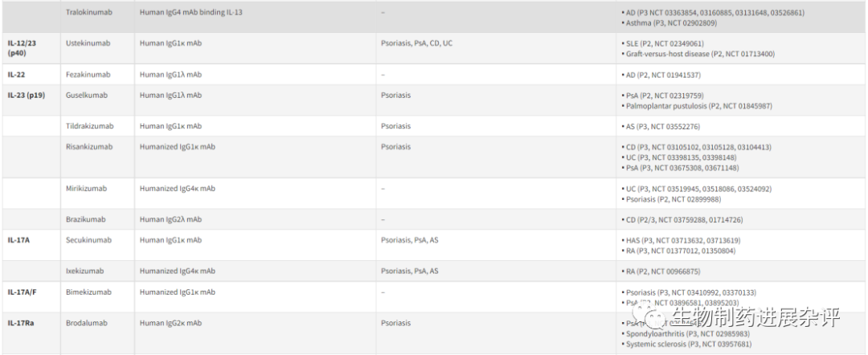Click the IL-22 target label
Viewport: 868px width, 355px height.
click(16, 75)
